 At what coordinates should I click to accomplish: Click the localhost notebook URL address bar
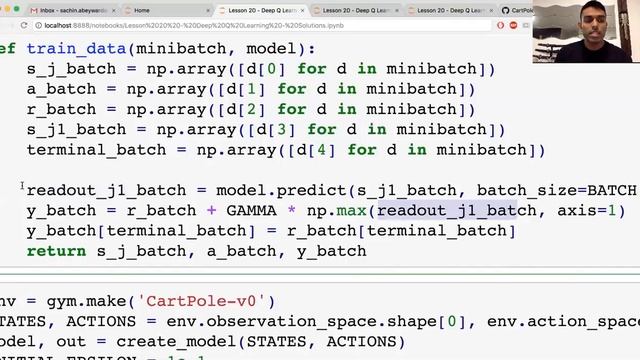point(261,25)
